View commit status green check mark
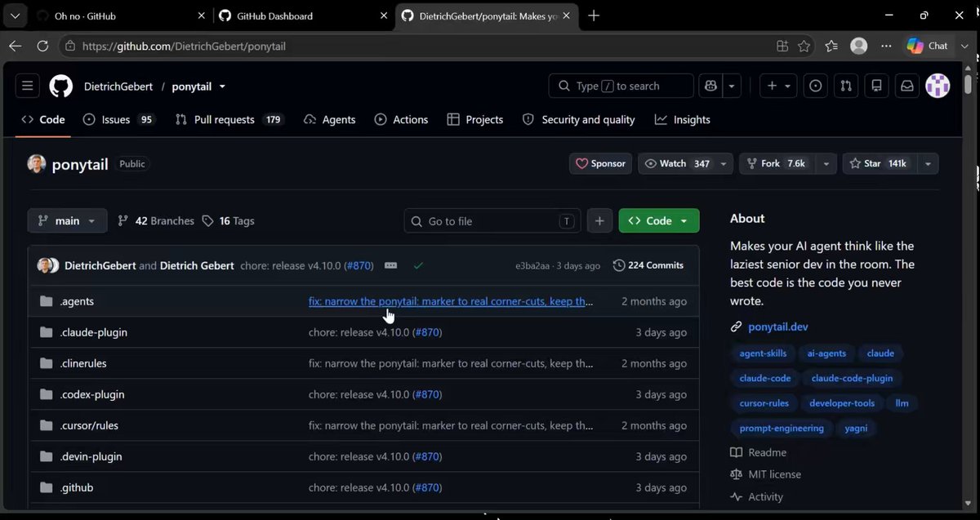The image size is (980, 520). 418,265
